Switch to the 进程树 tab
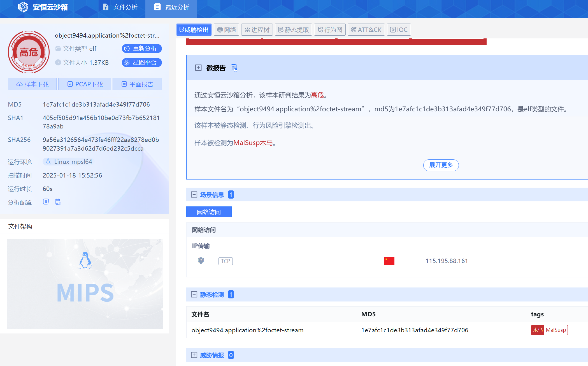This screenshot has height=366, width=588. point(257,30)
